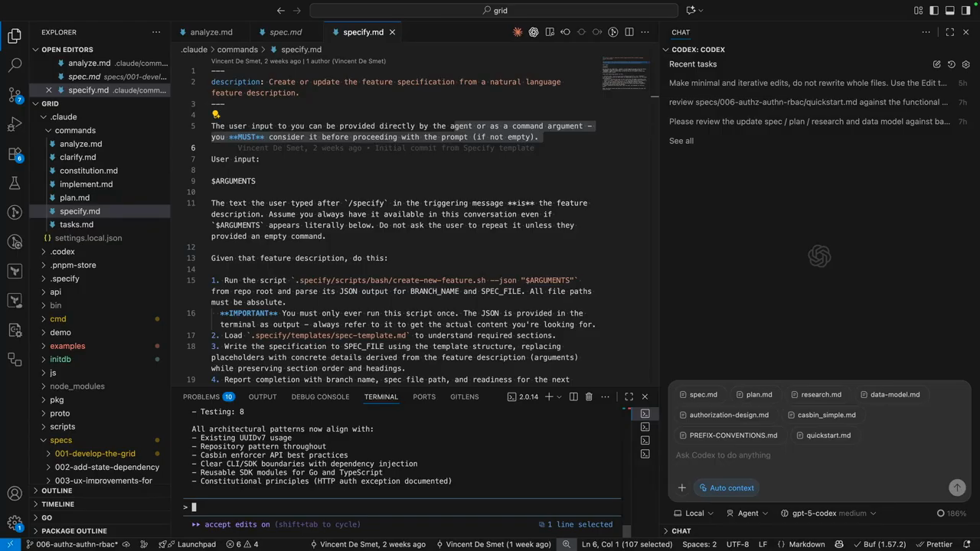Open Codex settings gear in Recent tasks
This screenshot has height=551, width=980.
[x=965, y=64]
